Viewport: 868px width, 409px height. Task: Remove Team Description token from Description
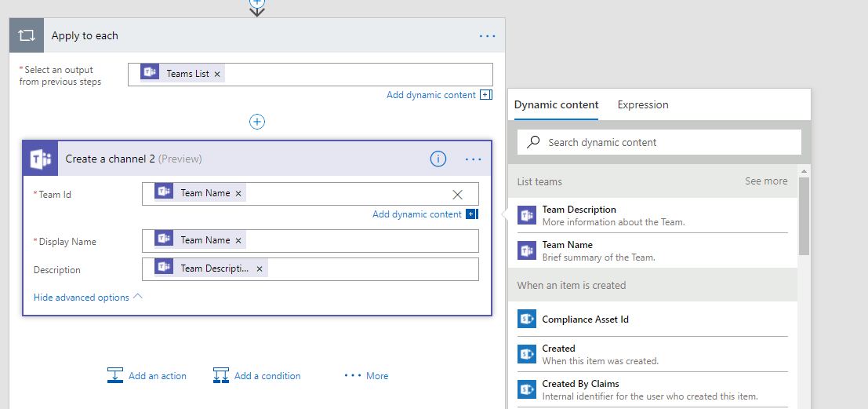point(259,268)
